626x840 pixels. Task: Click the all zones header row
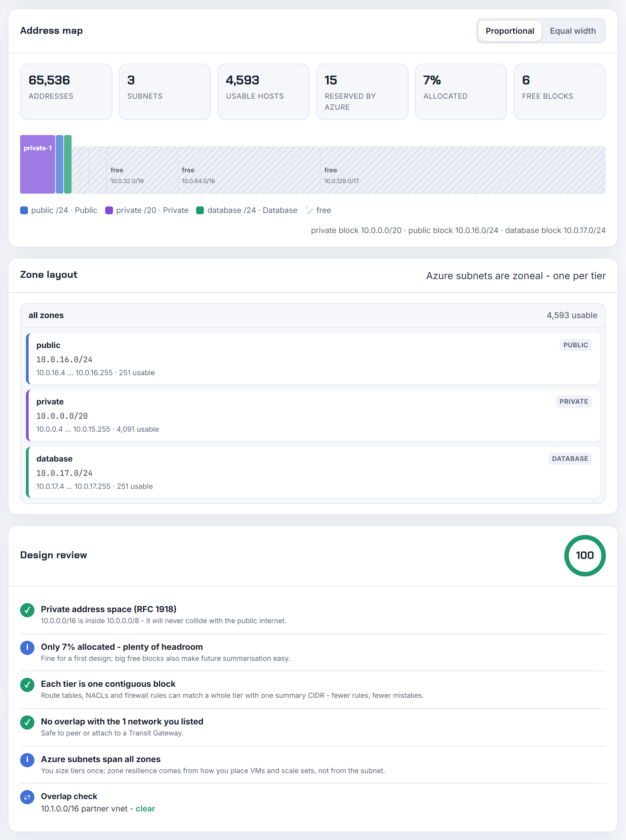(313, 315)
